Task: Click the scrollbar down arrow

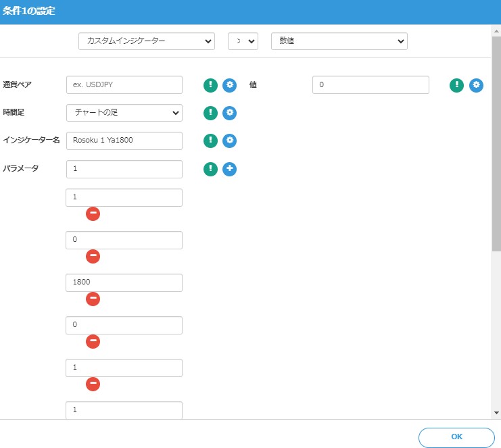Action: 496,412
